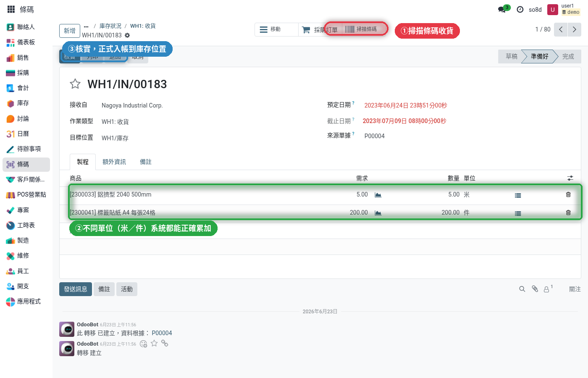Set status to 草稿 stage

pyautogui.click(x=511, y=56)
